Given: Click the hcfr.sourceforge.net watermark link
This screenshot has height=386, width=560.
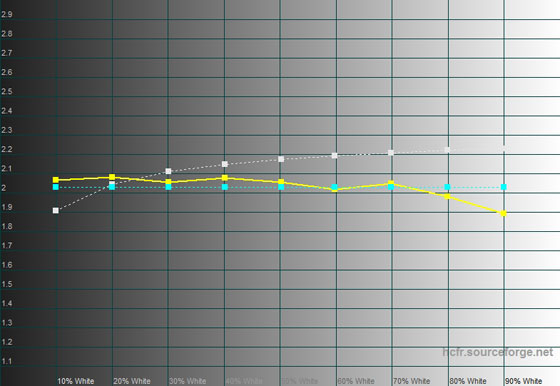Looking at the screenshot, I should [498, 352].
